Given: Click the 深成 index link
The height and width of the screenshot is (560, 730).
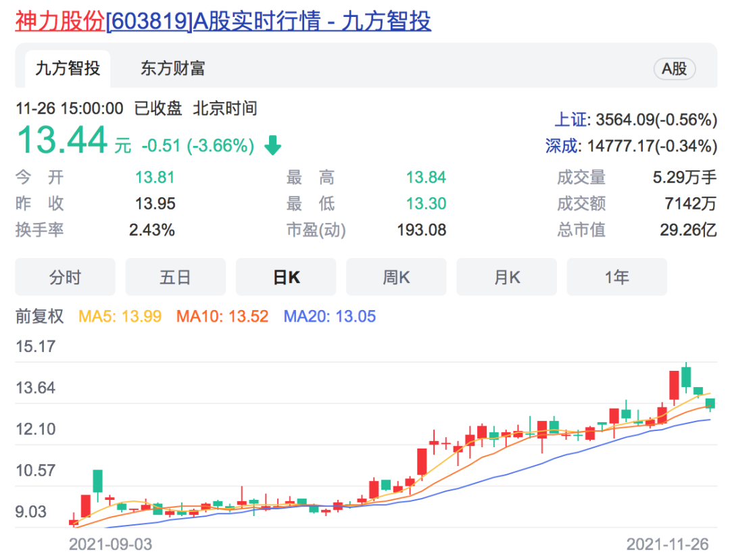Looking at the screenshot, I should click(562, 145).
